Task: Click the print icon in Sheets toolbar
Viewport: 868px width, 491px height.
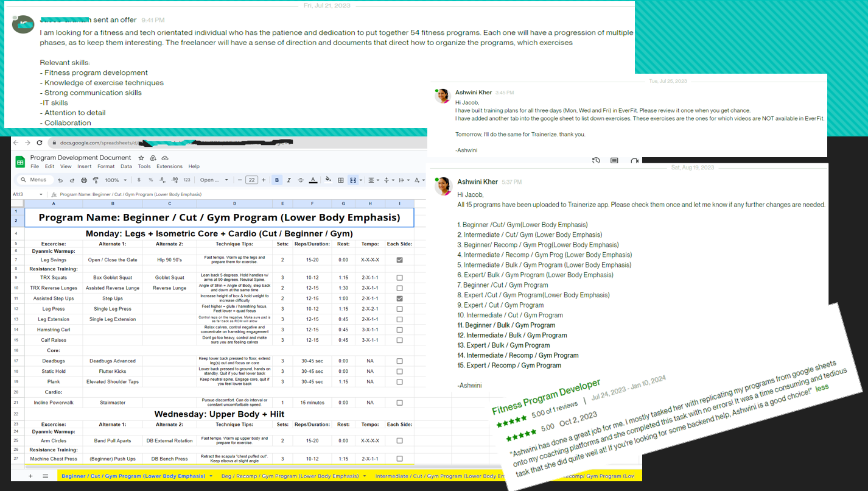Action: click(83, 180)
